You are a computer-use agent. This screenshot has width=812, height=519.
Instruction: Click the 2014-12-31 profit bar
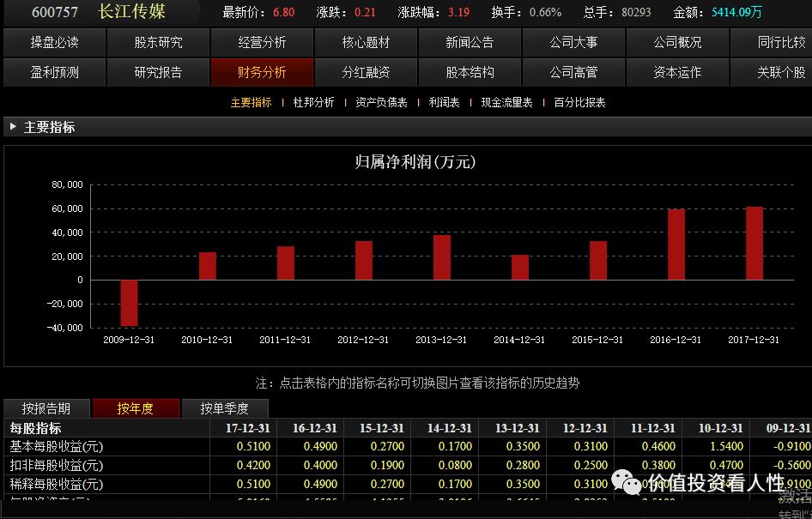tap(520, 267)
